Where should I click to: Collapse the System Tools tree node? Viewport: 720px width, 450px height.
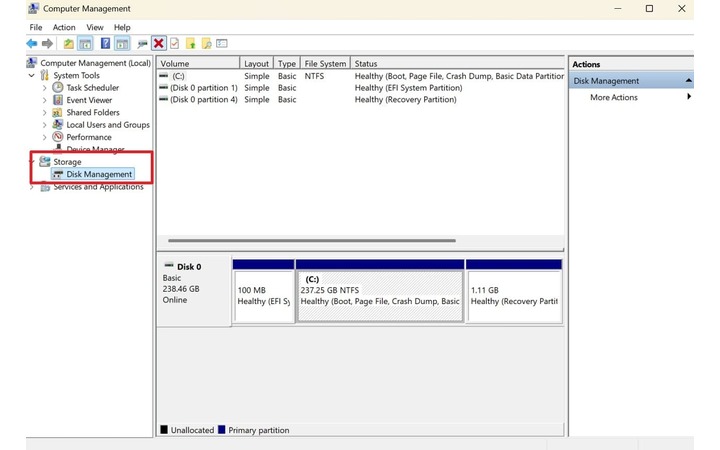31,75
